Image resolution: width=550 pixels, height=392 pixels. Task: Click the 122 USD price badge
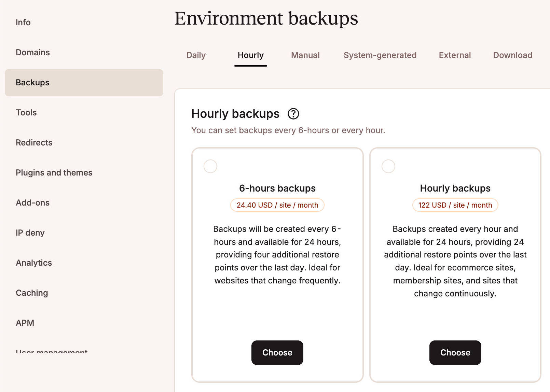(x=455, y=205)
